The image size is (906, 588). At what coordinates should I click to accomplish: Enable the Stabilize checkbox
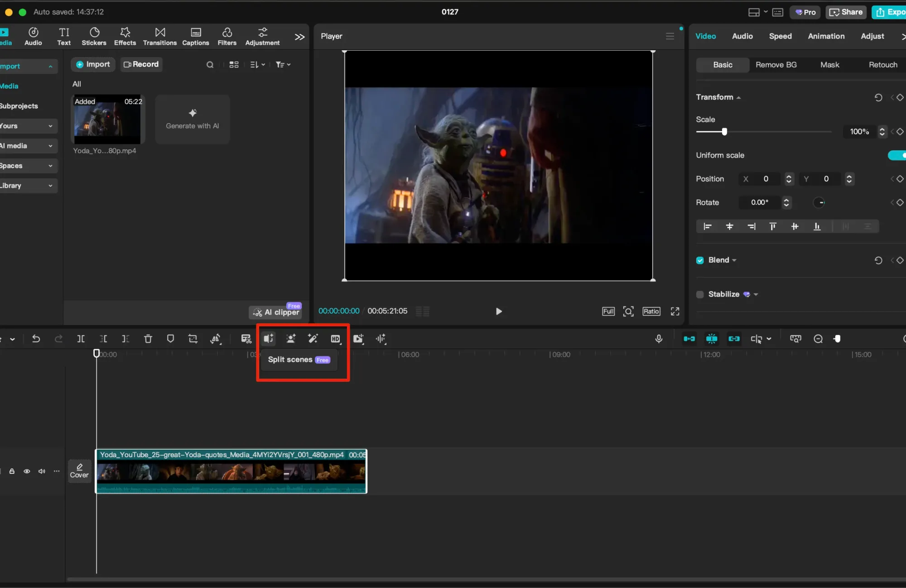[x=700, y=295]
